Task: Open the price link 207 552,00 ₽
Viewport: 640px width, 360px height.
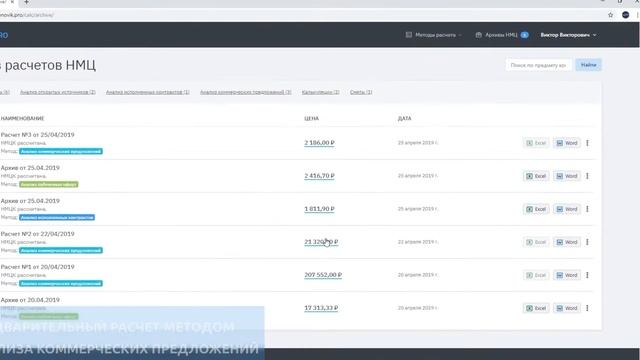Action: click(323, 275)
